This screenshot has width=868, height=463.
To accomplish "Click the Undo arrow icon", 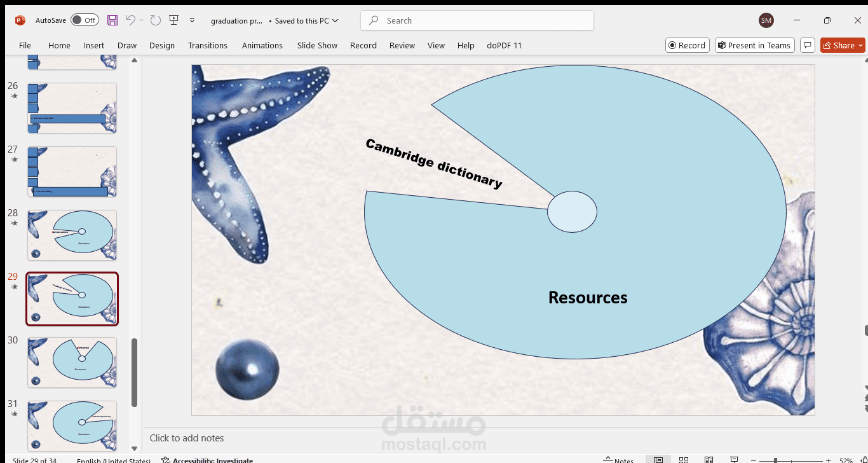I will point(130,20).
